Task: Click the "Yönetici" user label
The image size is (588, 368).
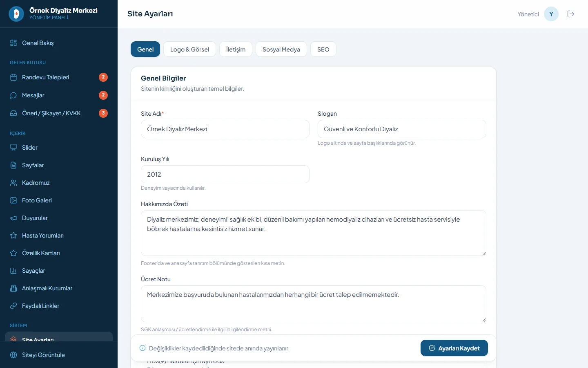Action: coord(528,14)
